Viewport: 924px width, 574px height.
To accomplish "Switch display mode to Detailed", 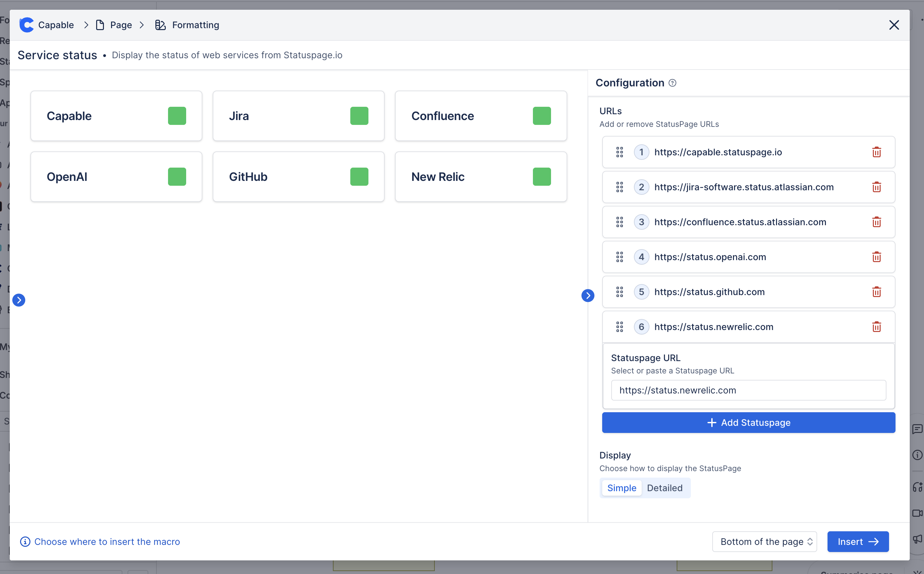I will (x=664, y=488).
